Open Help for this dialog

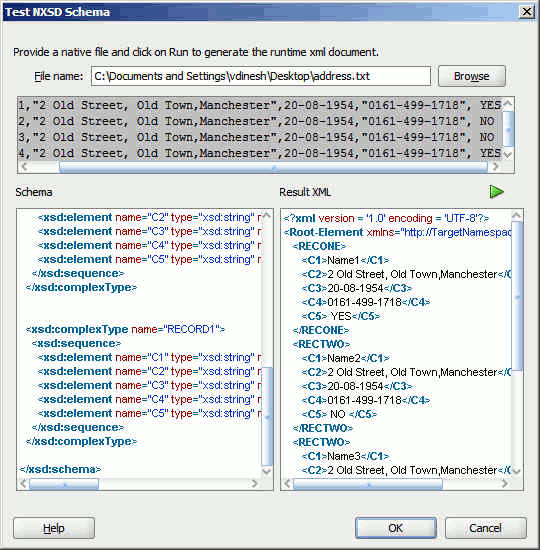pyautogui.click(x=54, y=528)
